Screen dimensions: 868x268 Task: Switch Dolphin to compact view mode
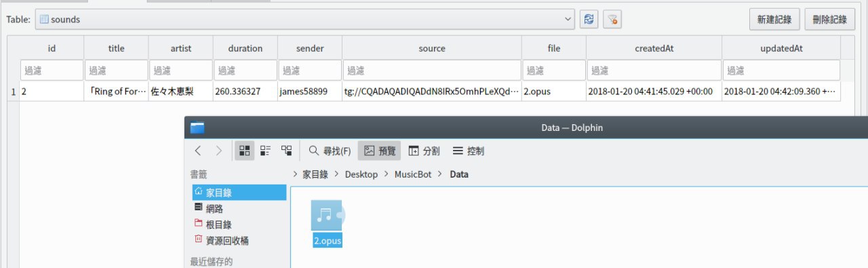click(x=266, y=151)
